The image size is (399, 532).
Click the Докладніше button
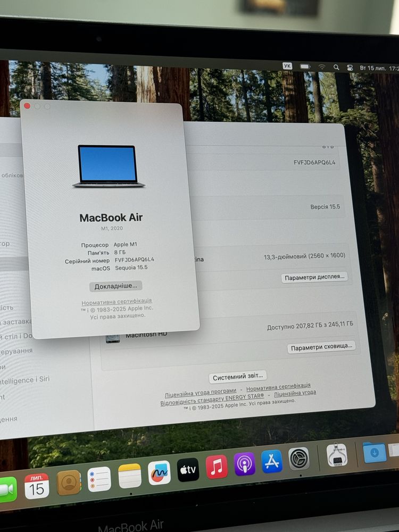115,286
